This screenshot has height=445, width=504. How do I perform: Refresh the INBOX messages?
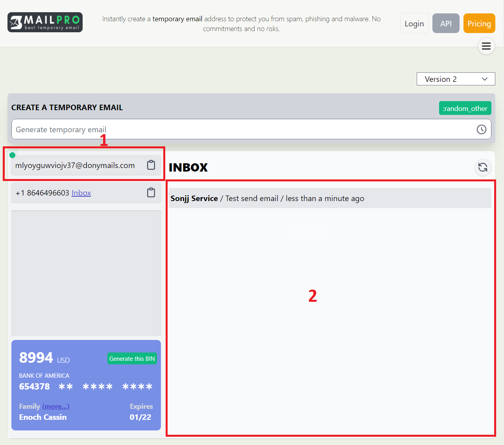483,167
